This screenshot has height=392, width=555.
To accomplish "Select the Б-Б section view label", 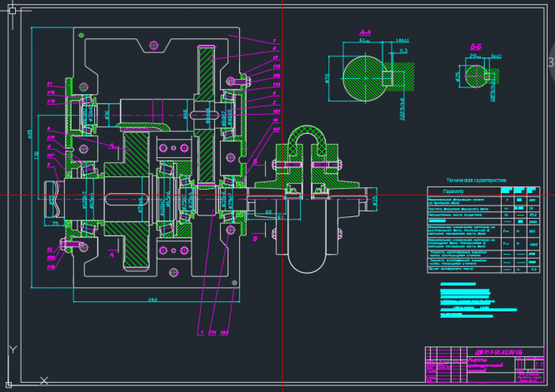I will 476,46.
